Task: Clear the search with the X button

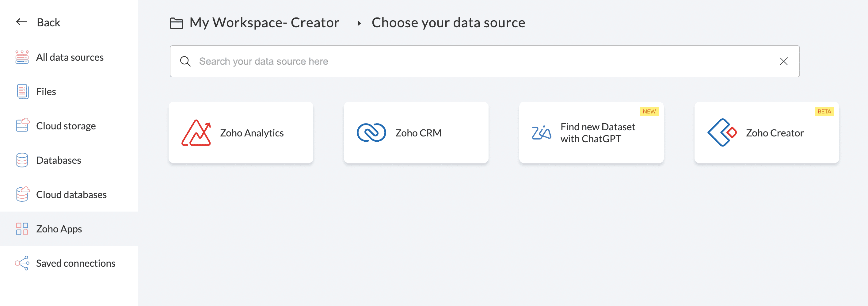Action: [783, 61]
